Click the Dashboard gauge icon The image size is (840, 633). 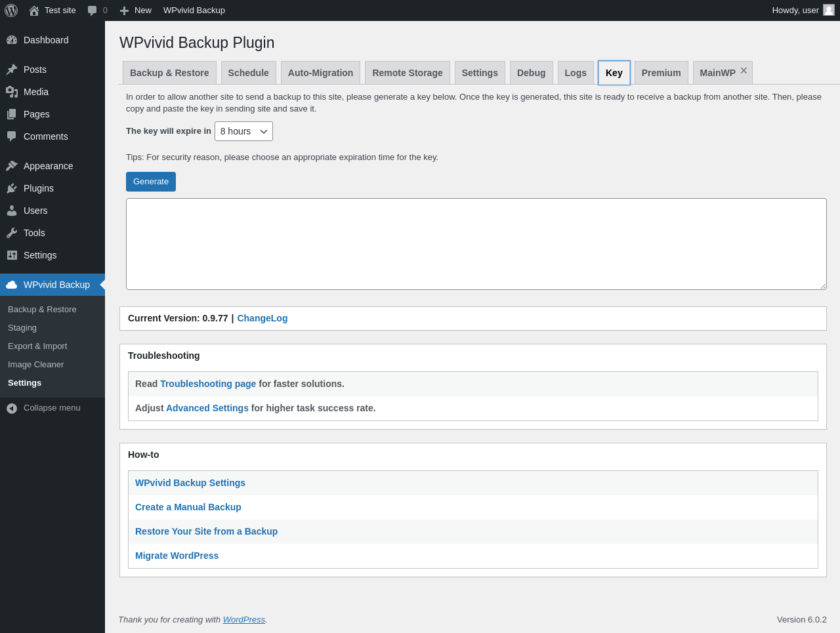pos(12,40)
